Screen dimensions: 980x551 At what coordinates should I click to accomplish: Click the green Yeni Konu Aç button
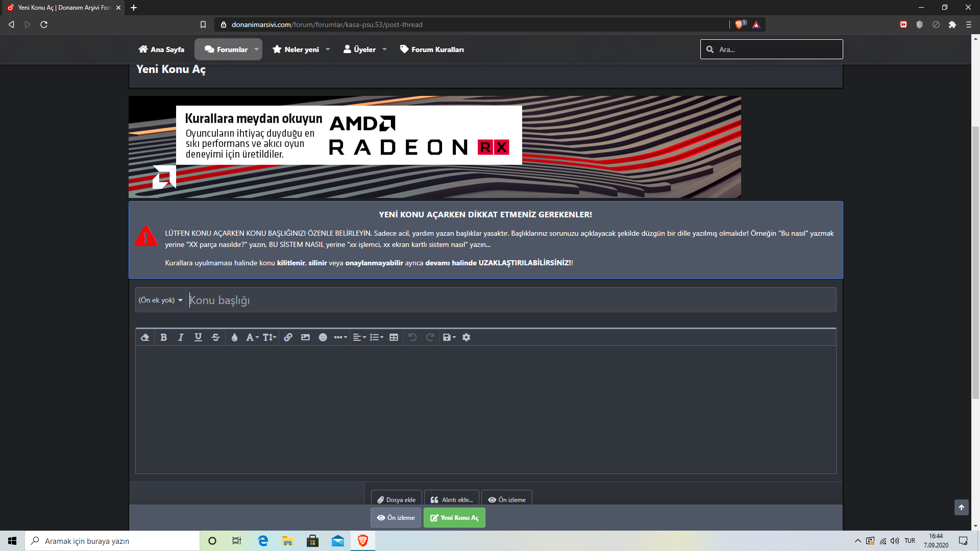click(x=454, y=517)
